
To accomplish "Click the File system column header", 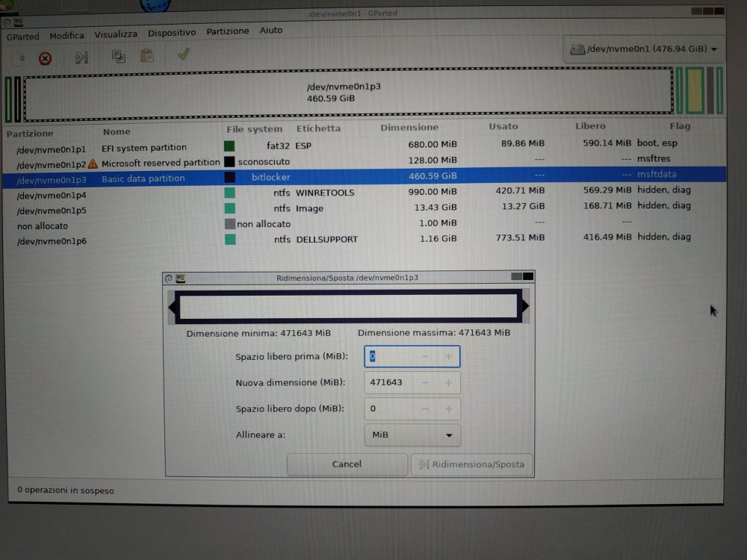I will click(x=255, y=129).
